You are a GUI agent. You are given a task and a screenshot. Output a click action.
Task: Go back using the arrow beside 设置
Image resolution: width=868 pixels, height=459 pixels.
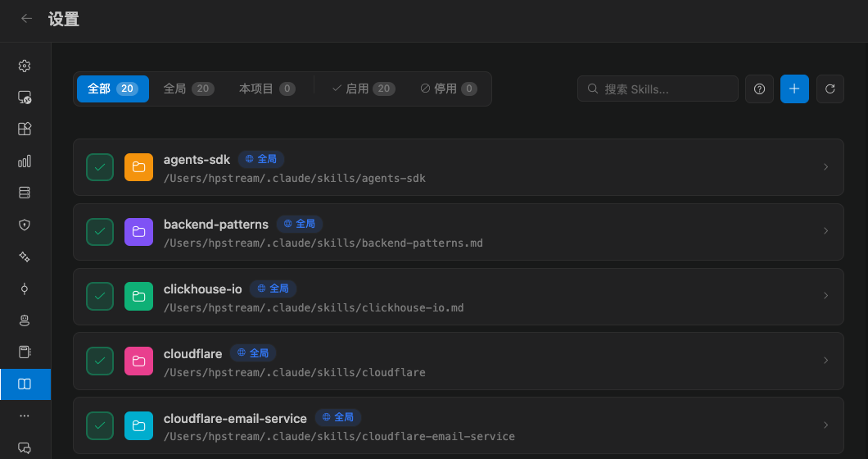point(26,19)
